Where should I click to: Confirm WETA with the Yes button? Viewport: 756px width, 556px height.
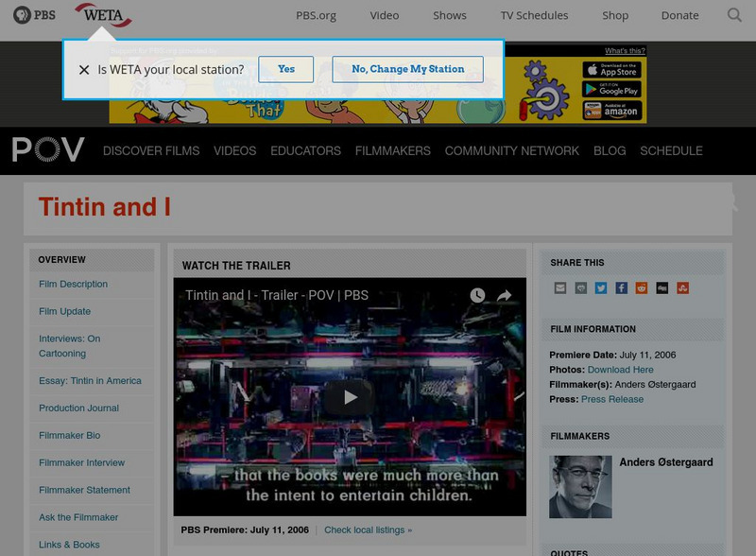pos(285,69)
